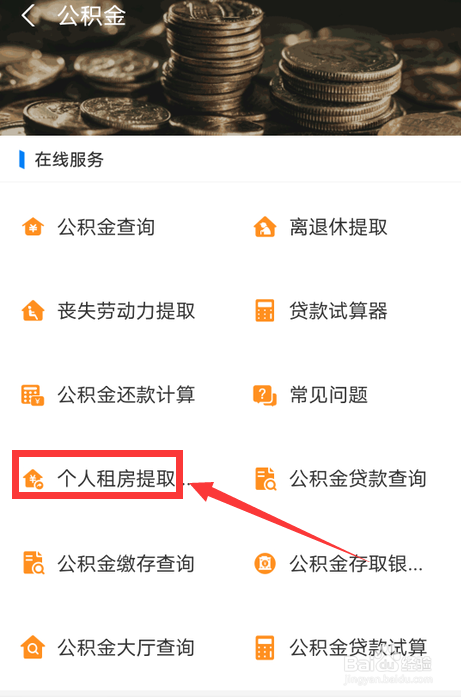The image size is (461, 697).
Task: Select the 丧失劳动力提取 icon
Action: tap(33, 310)
